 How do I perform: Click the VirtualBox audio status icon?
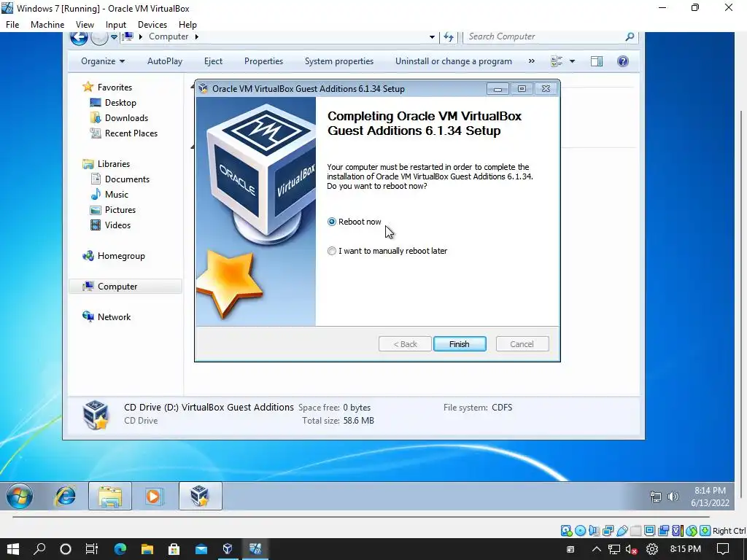pos(594,531)
